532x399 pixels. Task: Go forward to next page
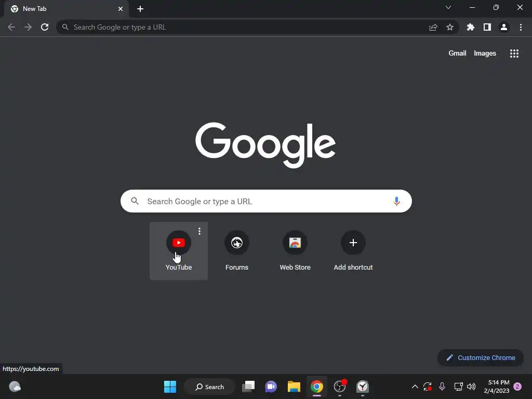point(28,27)
